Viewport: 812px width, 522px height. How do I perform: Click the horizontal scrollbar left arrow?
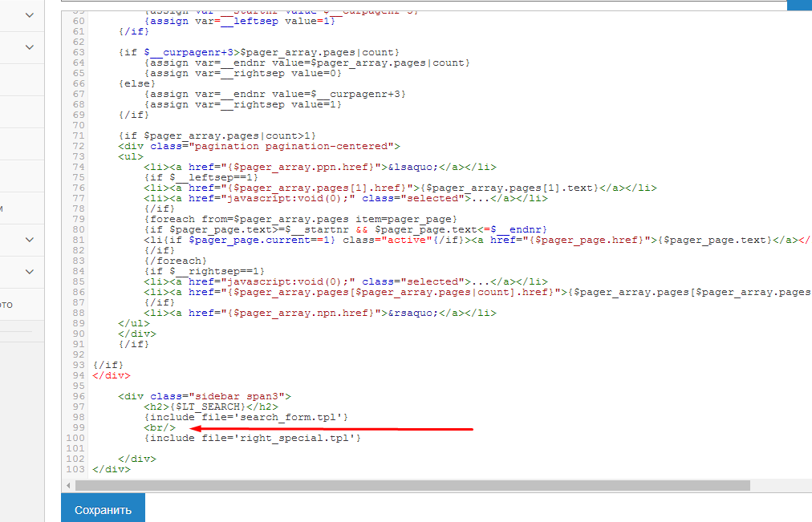coord(69,485)
